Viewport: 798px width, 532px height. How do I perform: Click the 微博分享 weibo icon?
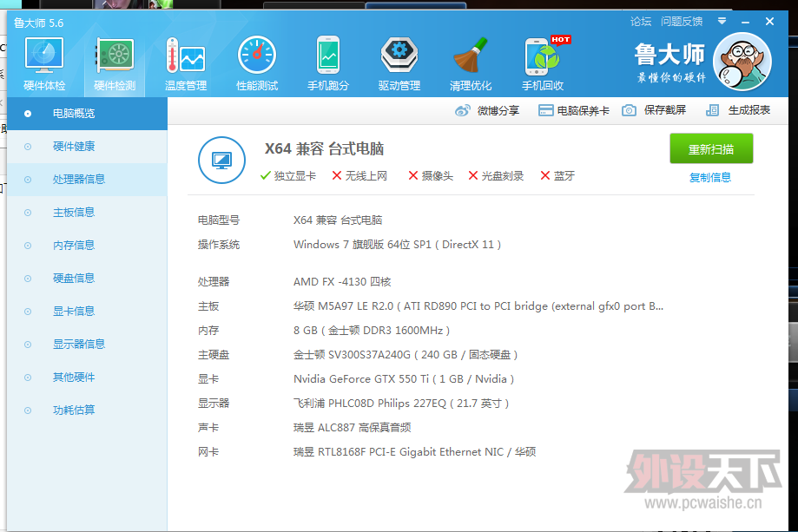coord(463,110)
